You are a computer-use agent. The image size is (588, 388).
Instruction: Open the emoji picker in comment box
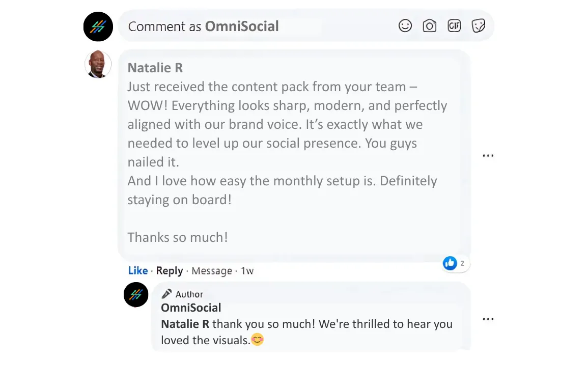(405, 26)
